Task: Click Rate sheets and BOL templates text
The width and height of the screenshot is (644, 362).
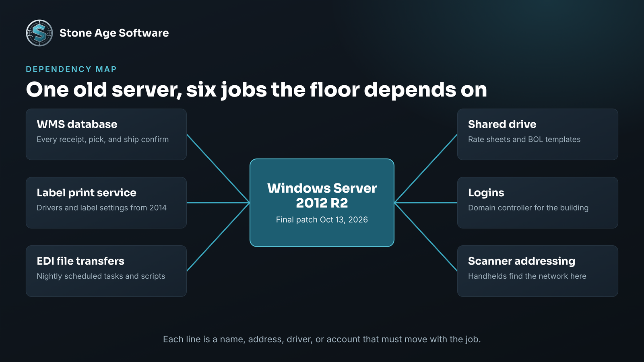Action: tap(524, 140)
